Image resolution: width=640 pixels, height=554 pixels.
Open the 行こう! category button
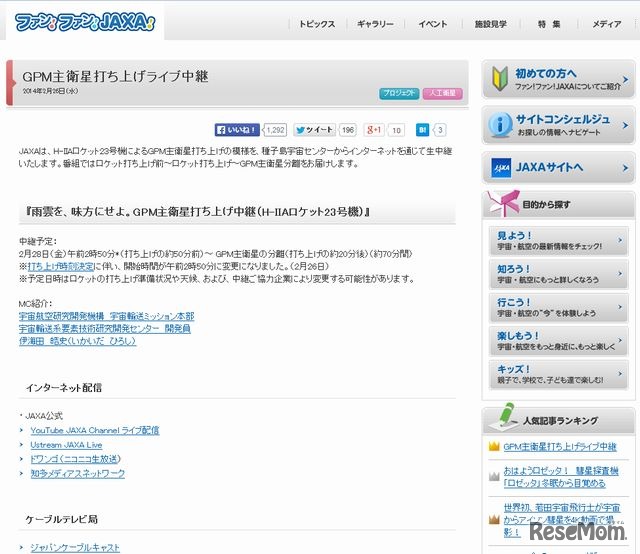pos(558,308)
